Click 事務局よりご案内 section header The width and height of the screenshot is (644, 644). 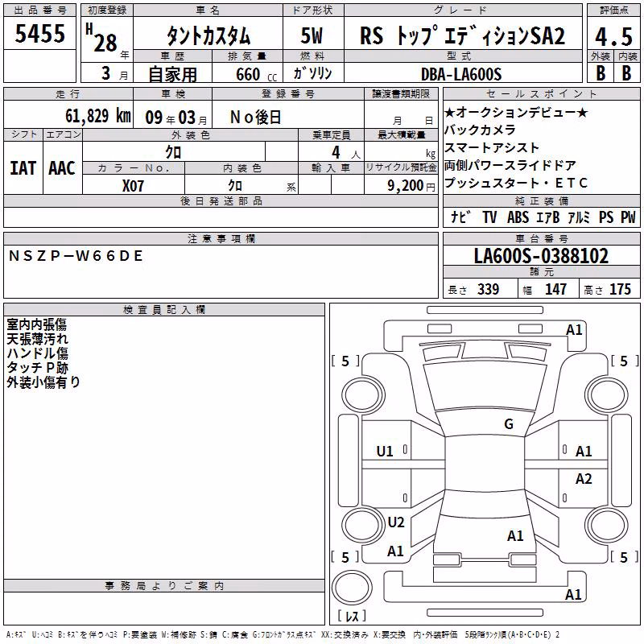[164, 586]
